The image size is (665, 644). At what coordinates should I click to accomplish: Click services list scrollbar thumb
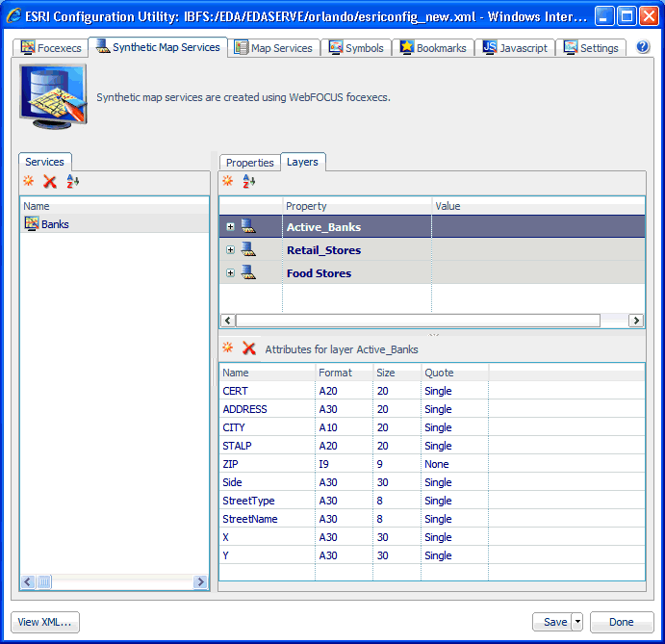(44, 581)
